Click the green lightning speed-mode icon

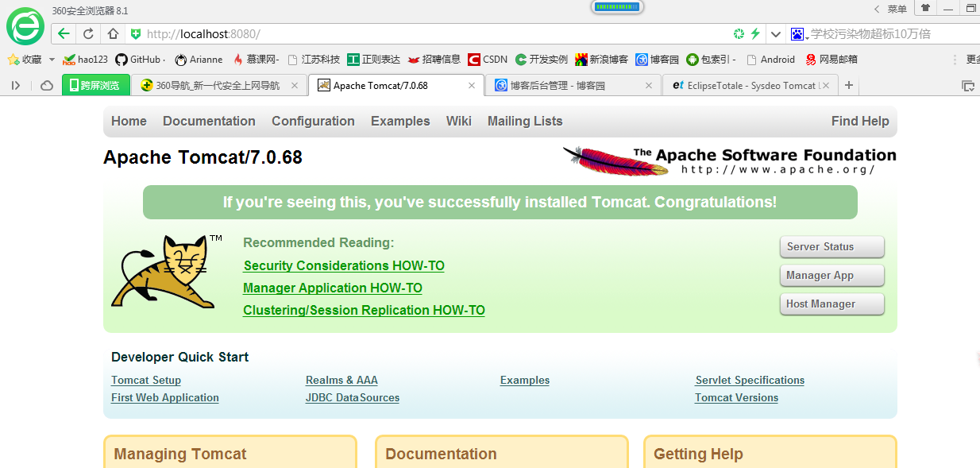tap(755, 34)
